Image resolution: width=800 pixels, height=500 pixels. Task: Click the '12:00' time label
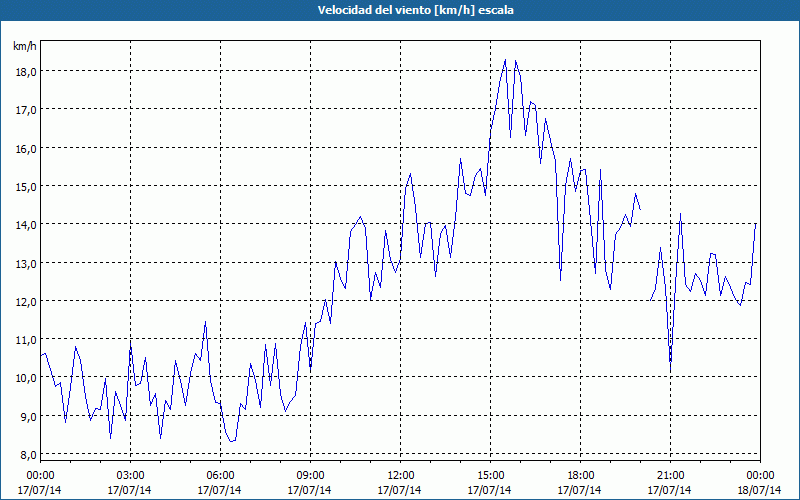coord(400,476)
